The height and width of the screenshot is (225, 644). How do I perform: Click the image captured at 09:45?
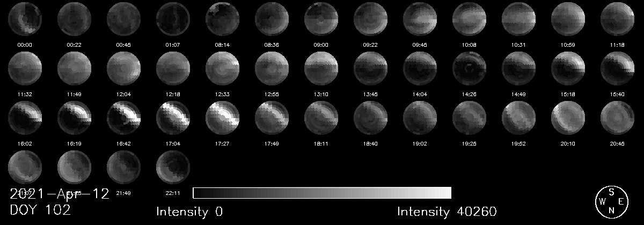[x=420, y=20]
